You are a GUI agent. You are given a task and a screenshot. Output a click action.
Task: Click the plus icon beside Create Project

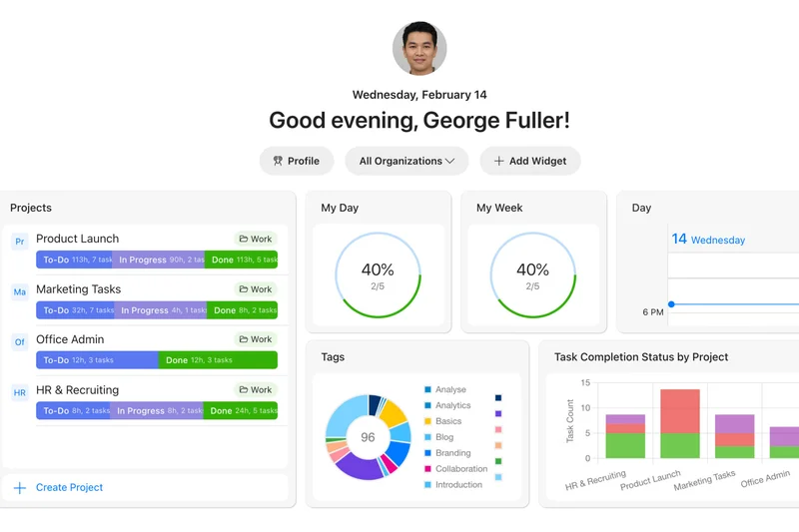20,488
